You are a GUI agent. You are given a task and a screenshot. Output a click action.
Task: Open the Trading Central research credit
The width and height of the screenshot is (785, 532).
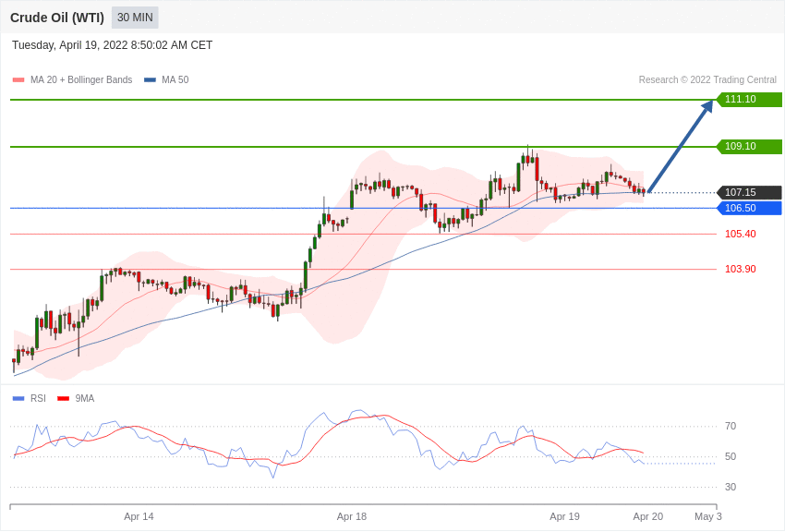(707, 79)
